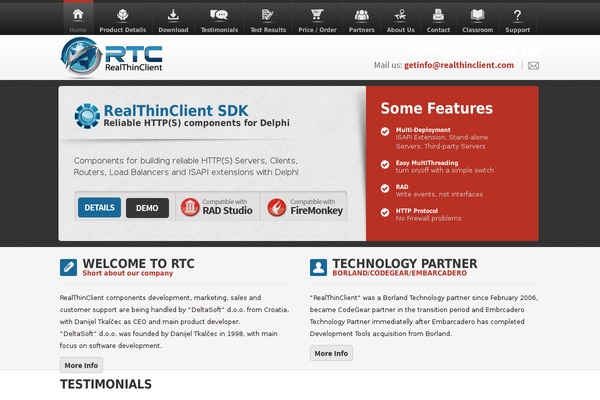The height and width of the screenshot is (400, 600).
Task: Select the Download menu label
Action: coord(173,30)
